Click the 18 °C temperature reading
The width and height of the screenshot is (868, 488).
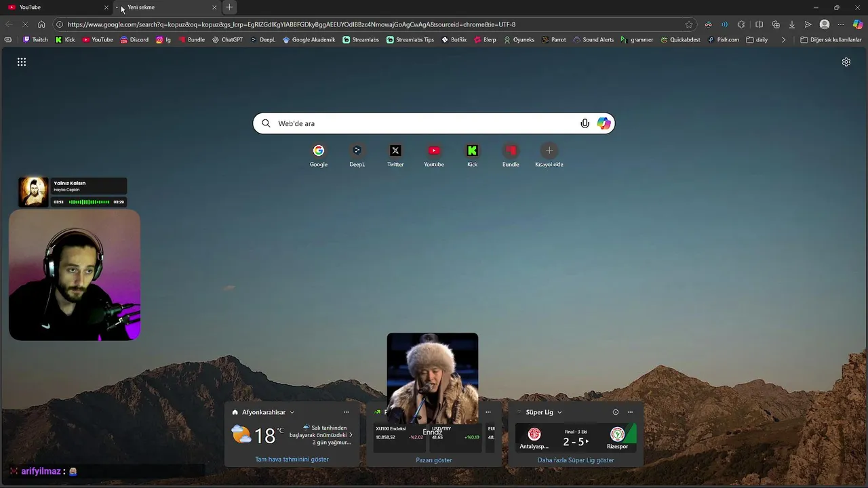[x=269, y=436]
